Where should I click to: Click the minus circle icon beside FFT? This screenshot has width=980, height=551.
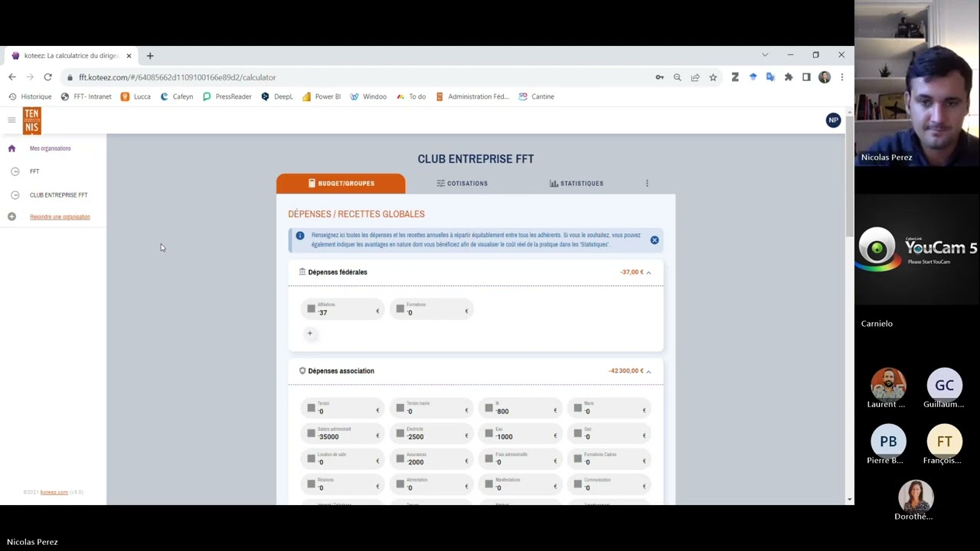(x=15, y=171)
